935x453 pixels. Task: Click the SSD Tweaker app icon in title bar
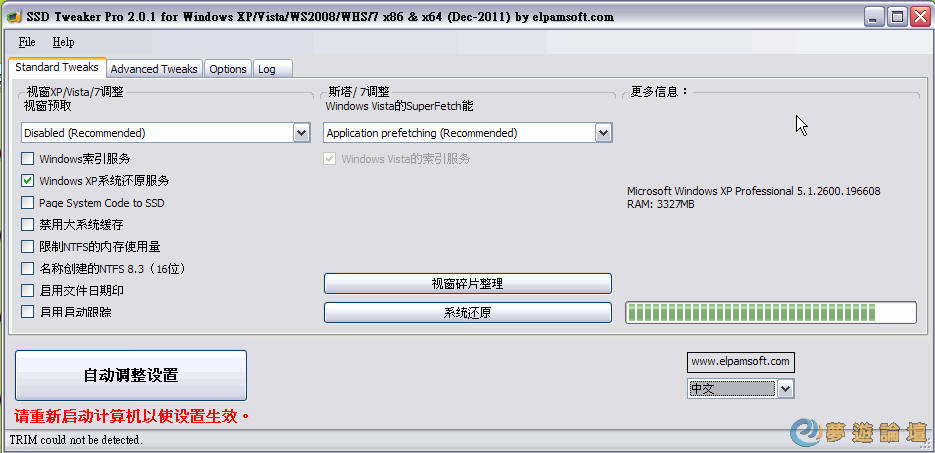point(13,17)
